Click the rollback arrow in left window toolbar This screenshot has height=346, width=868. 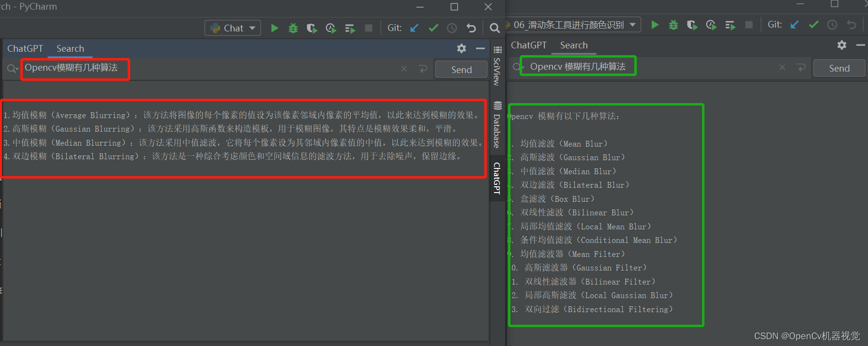point(471,28)
